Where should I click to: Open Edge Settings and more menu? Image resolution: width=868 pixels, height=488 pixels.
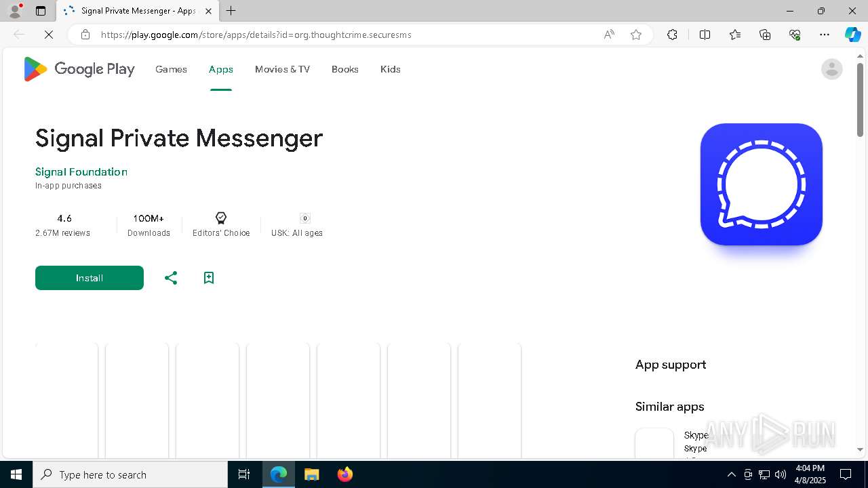825,35
